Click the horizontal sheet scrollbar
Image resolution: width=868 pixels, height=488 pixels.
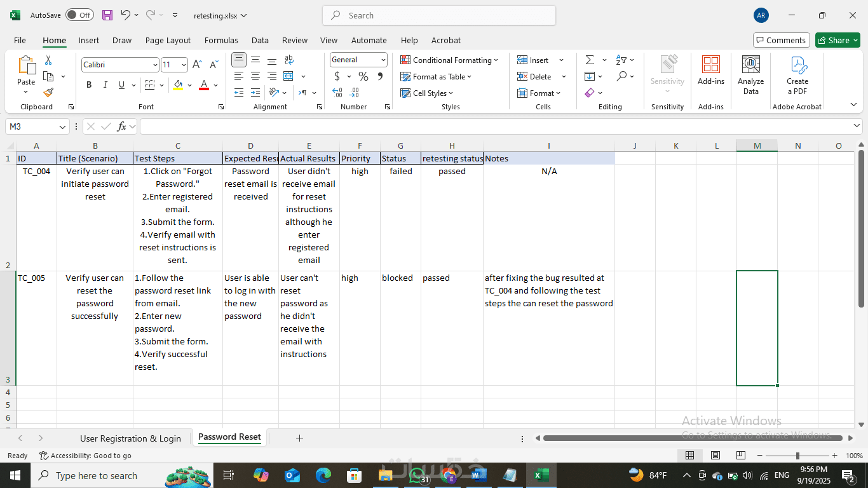click(693, 438)
